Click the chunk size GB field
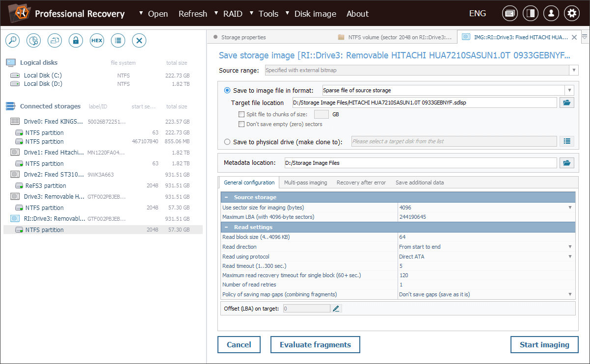The height and width of the screenshot is (364, 590). click(x=322, y=114)
